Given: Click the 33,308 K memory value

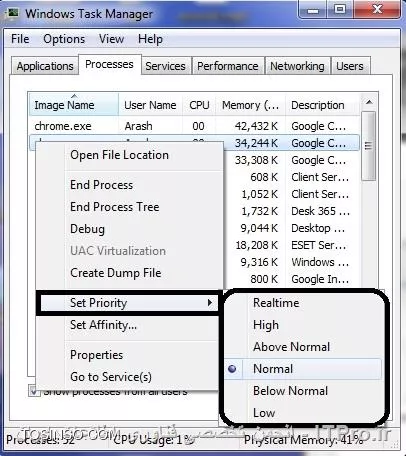Looking at the screenshot, I should click(x=256, y=160).
